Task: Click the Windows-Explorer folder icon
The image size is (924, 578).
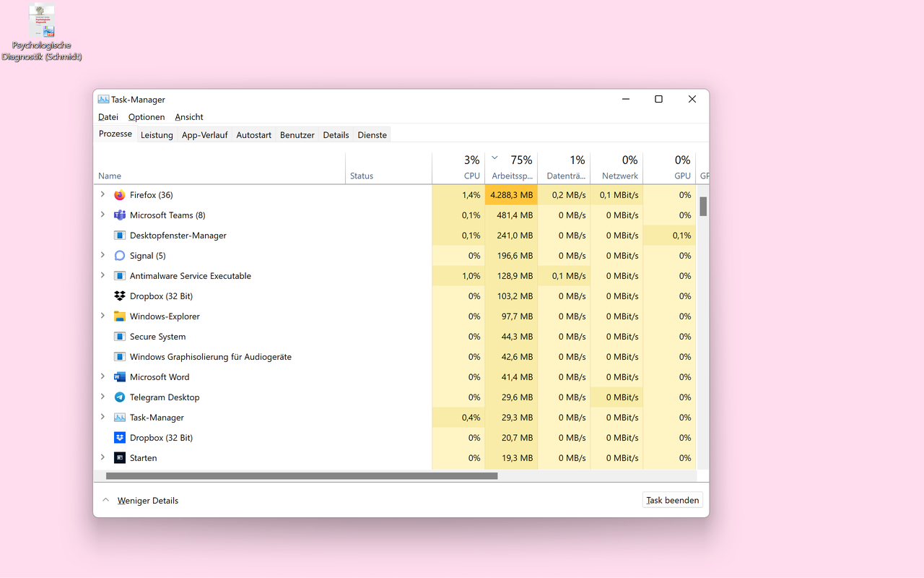Action: [x=120, y=316]
